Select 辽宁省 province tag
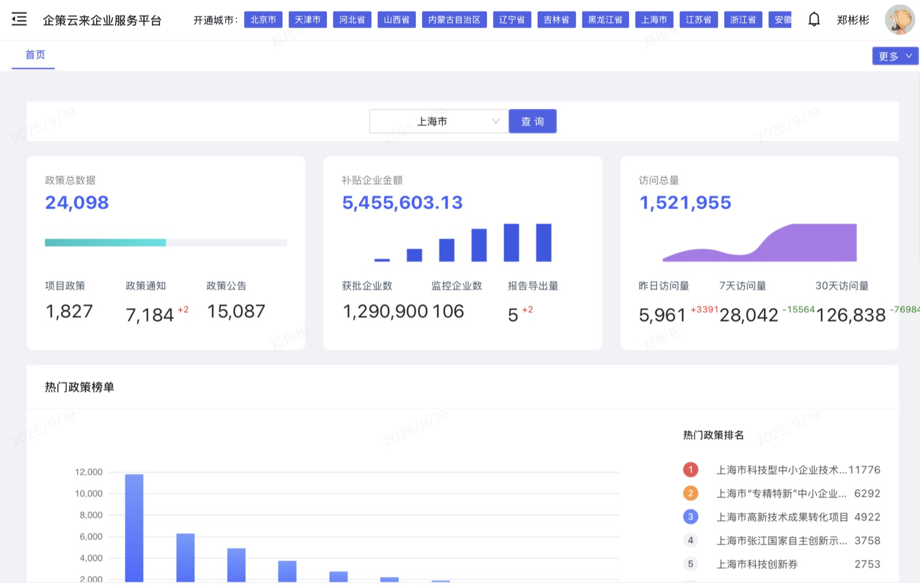920x588 pixels. click(x=512, y=20)
